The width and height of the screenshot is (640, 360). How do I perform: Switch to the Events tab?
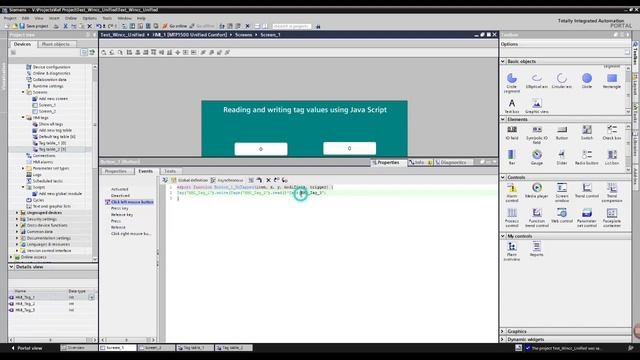coord(145,171)
